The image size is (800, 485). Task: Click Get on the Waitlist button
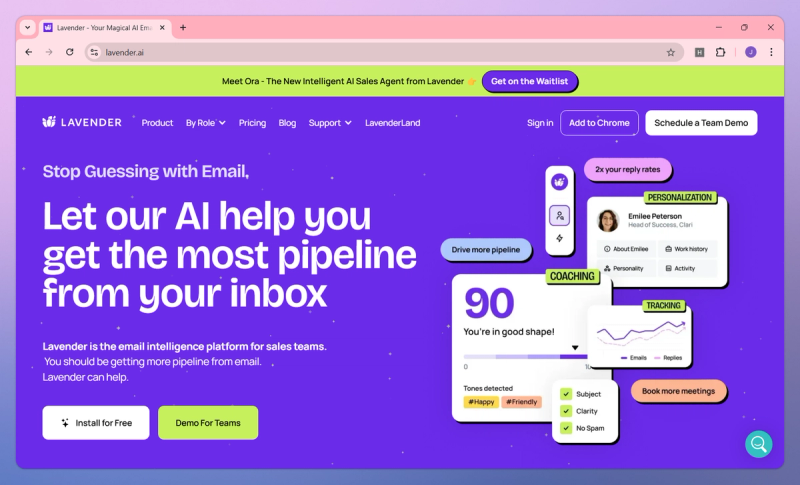(529, 81)
